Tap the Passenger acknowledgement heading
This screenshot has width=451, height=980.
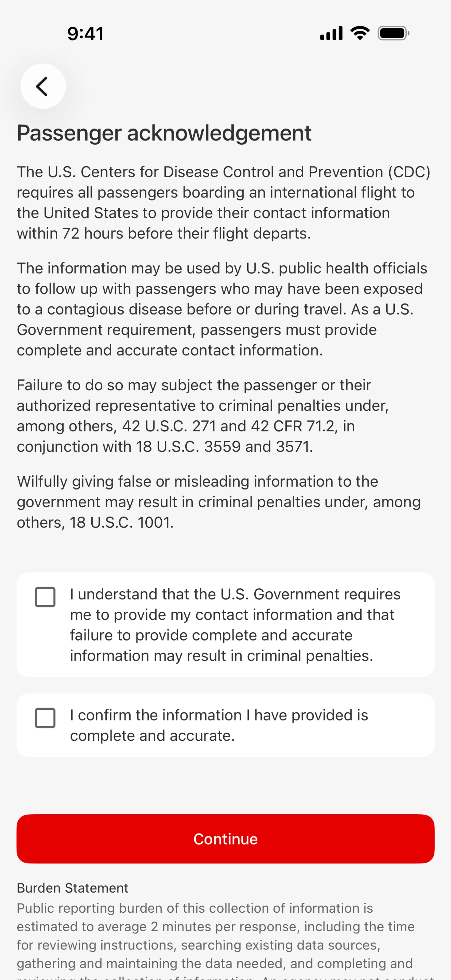pyautogui.click(x=164, y=133)
